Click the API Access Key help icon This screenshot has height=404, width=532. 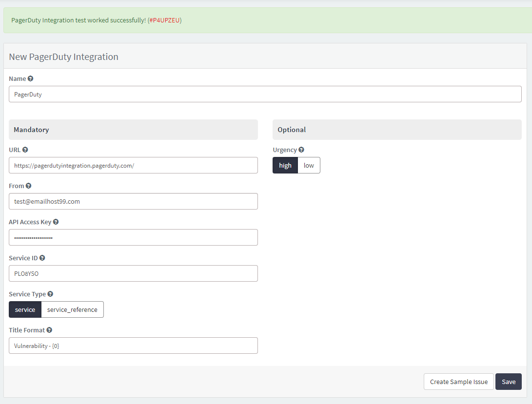(x=56, y=222)
